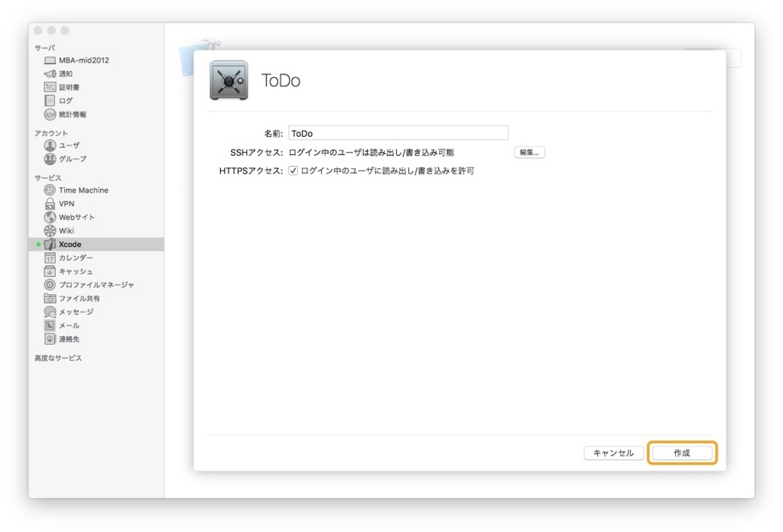The width and height of the screenshot is (783, 532).
Task: Click the Caching service icon
Action: click(x=50, y=271)
